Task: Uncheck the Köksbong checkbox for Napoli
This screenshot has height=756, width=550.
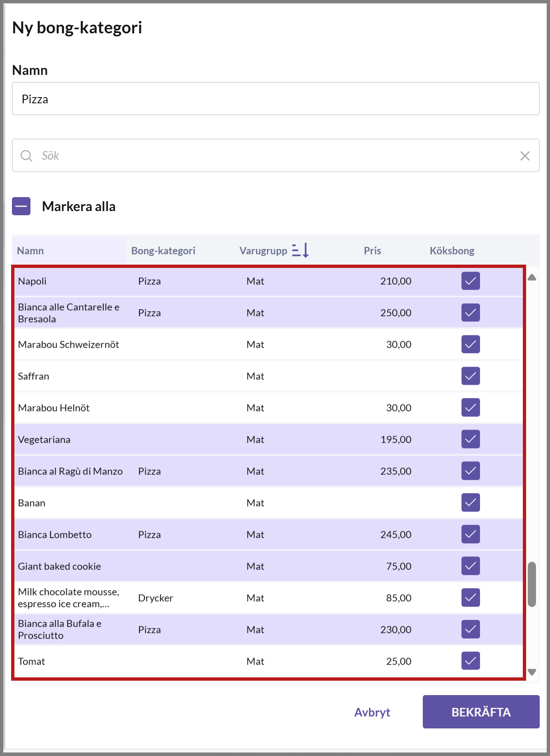Action: click(471, 281)
